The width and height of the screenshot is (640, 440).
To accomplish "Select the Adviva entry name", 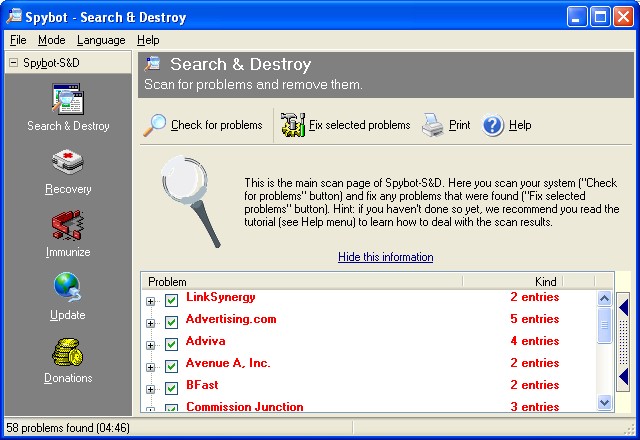I will coord(205,341).
